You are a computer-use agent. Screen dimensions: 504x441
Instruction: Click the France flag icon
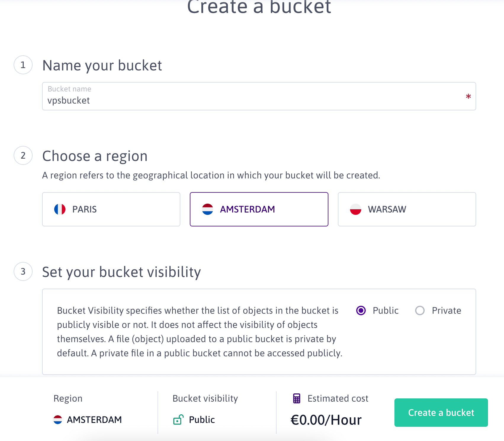pos(60,209)
